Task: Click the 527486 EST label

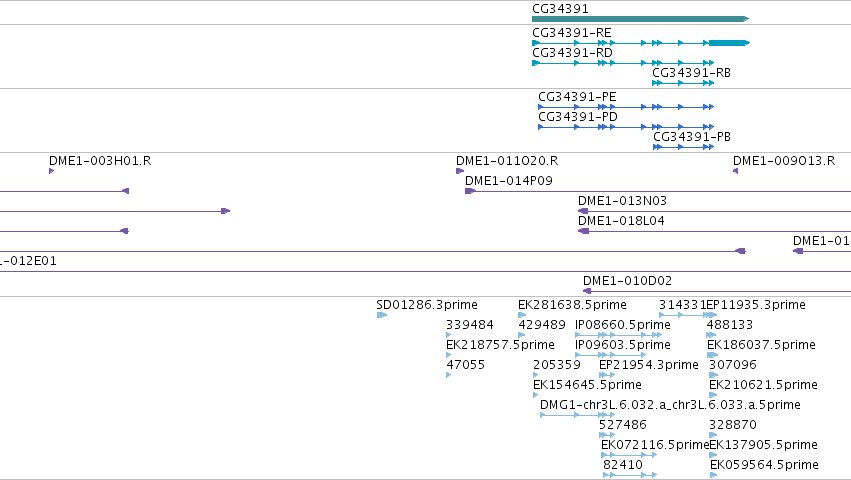Action: click(x=623, y=425)
